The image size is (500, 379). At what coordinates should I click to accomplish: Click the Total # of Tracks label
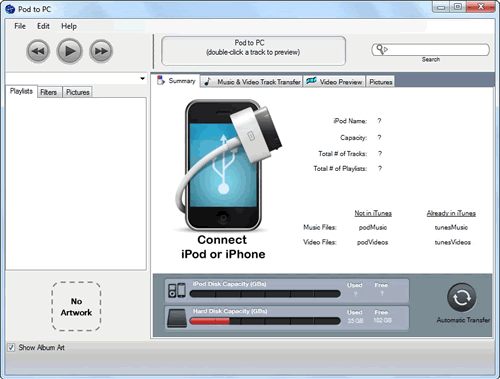343,154
